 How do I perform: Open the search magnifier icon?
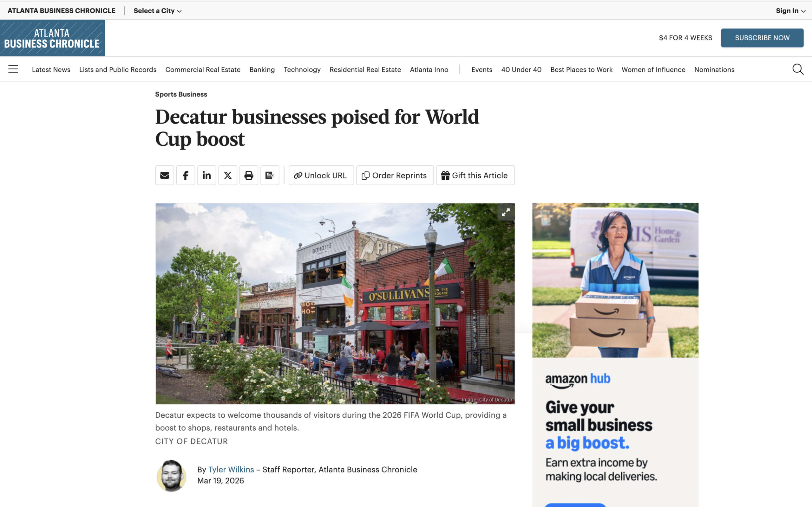[798, 69]
